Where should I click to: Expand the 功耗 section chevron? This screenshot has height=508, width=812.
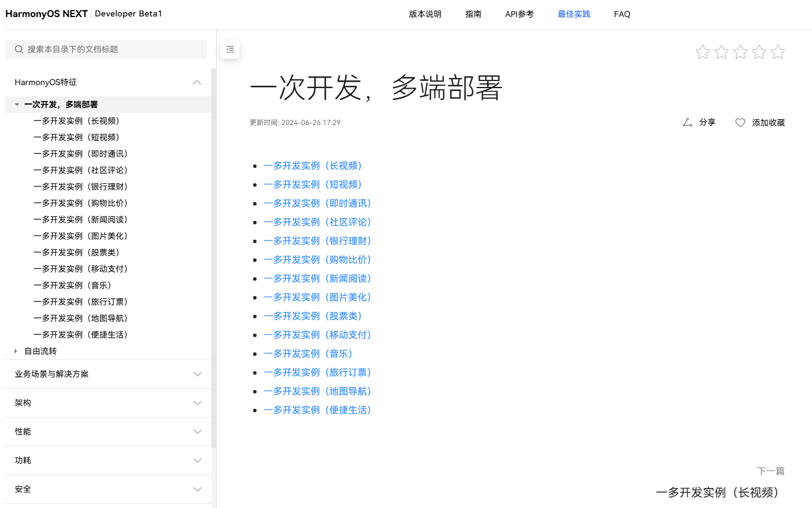click(197, 460)
